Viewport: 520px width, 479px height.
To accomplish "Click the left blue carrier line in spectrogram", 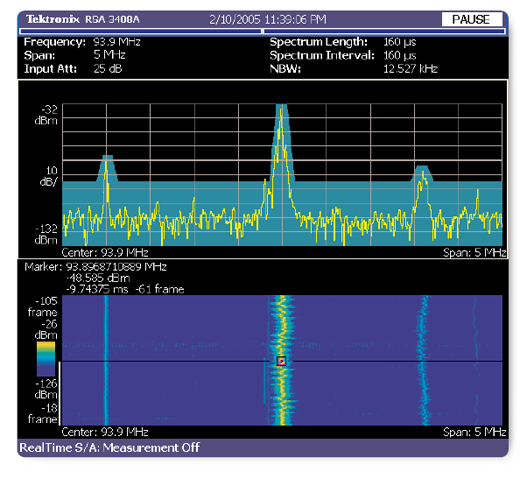I will [x=106, y=360].
